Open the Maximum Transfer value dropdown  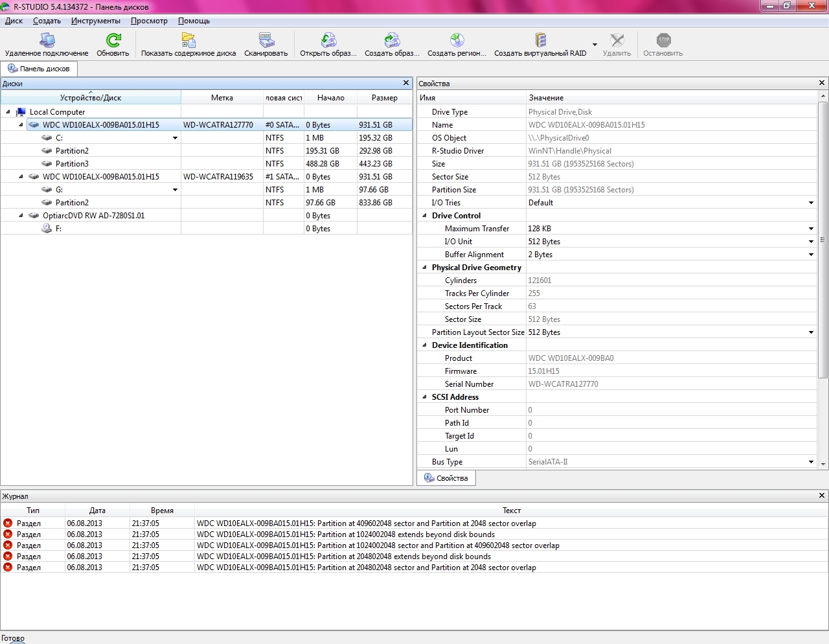[x=811, y=229]
